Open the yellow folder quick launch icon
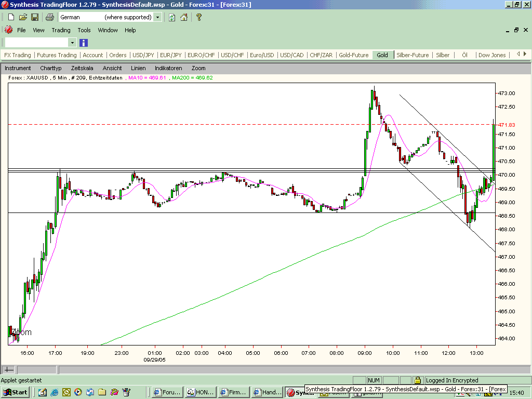The width and height of the screenshot is (532, 399). [102, 392]
